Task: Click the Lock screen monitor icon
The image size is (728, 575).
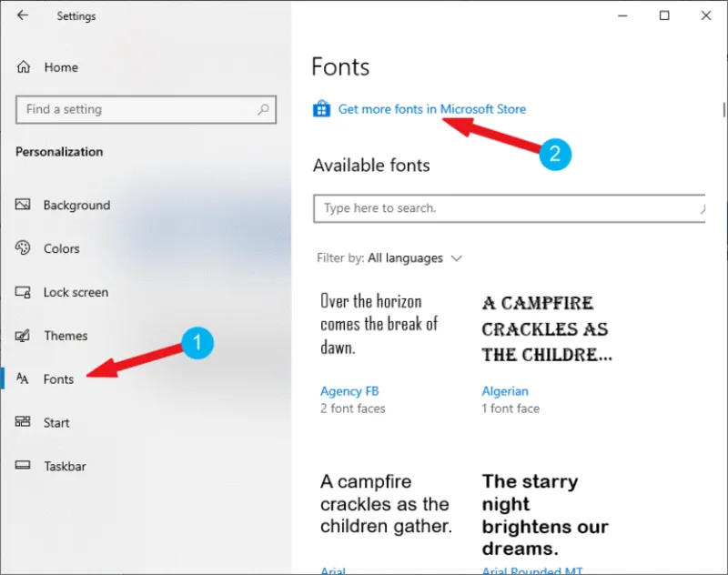Action: coord(23,292)
